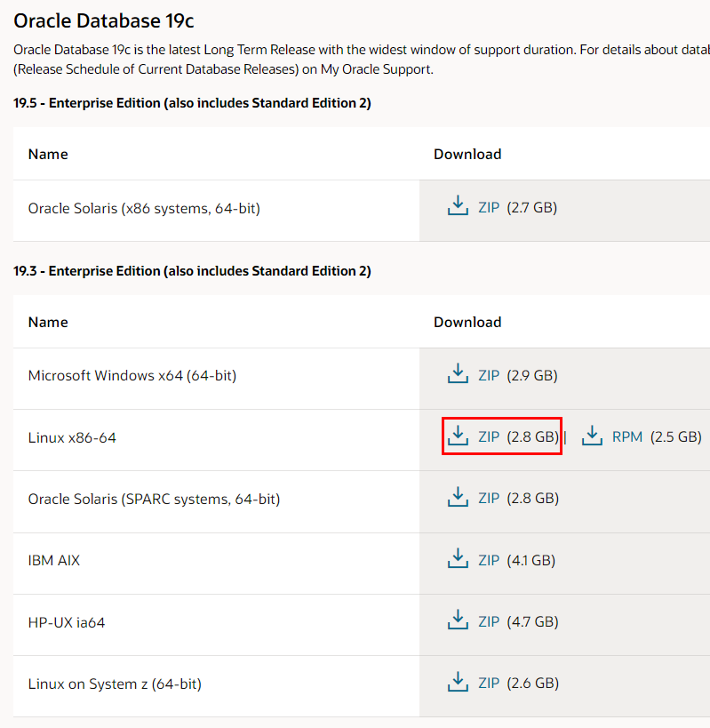This screenshot has width=710, height=728.
Task: Click the Name column header in 19.5 table
Action: [48, 154]
